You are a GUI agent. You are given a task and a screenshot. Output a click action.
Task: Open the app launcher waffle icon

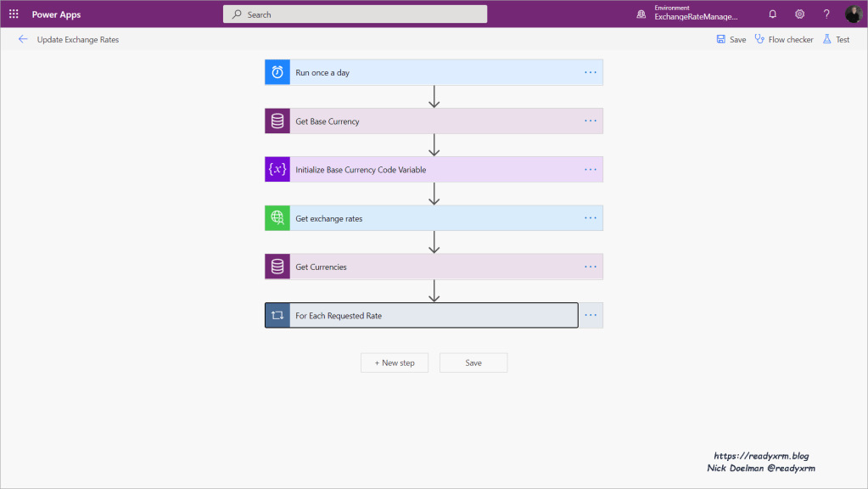pyautogui.click(x=14, y=14)
